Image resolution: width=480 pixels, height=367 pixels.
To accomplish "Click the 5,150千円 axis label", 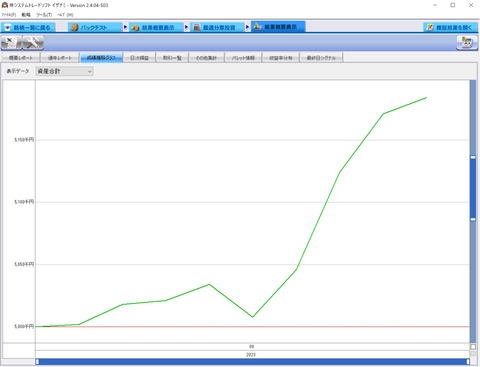I will [24, 140].
